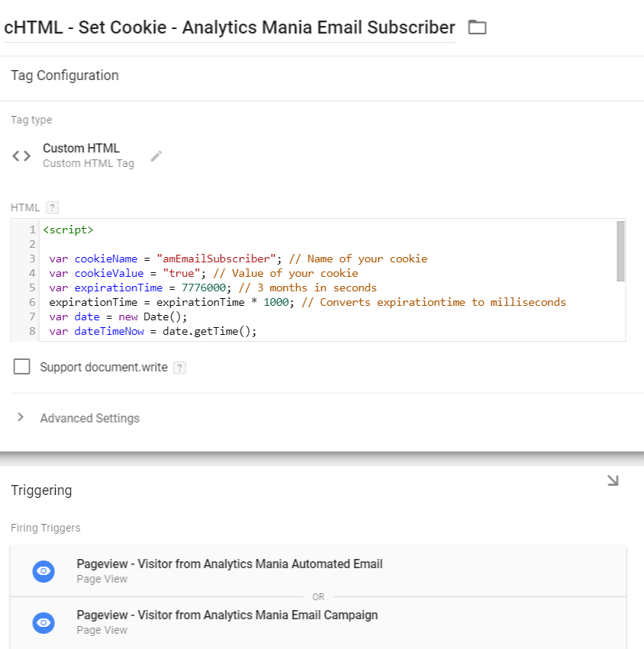Open Pageview Visitor from Email Campaign trigger

tap(227, 615)
